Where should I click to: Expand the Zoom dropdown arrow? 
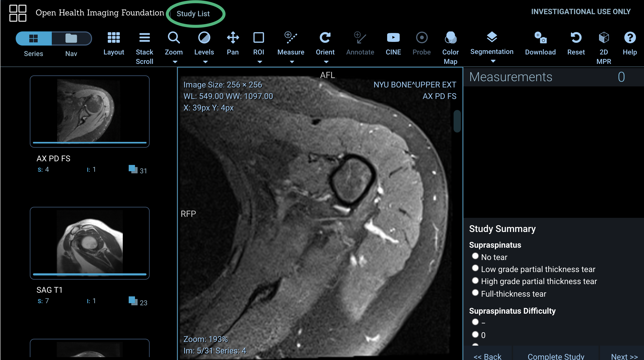(x=175, y=62)
